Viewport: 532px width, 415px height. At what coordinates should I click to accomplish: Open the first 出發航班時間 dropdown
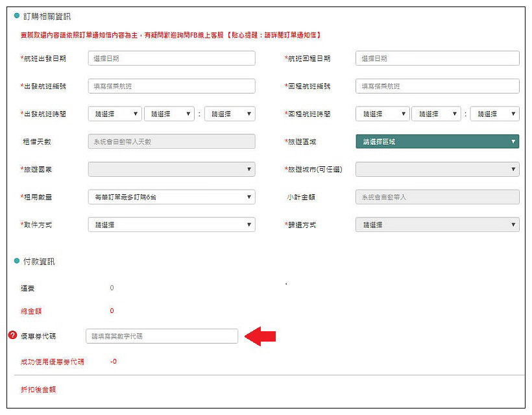coord(114,114)
